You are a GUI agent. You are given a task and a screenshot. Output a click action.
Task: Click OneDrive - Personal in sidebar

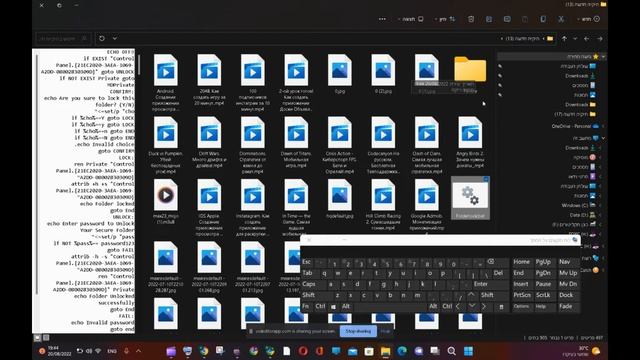tap(575, 126)
